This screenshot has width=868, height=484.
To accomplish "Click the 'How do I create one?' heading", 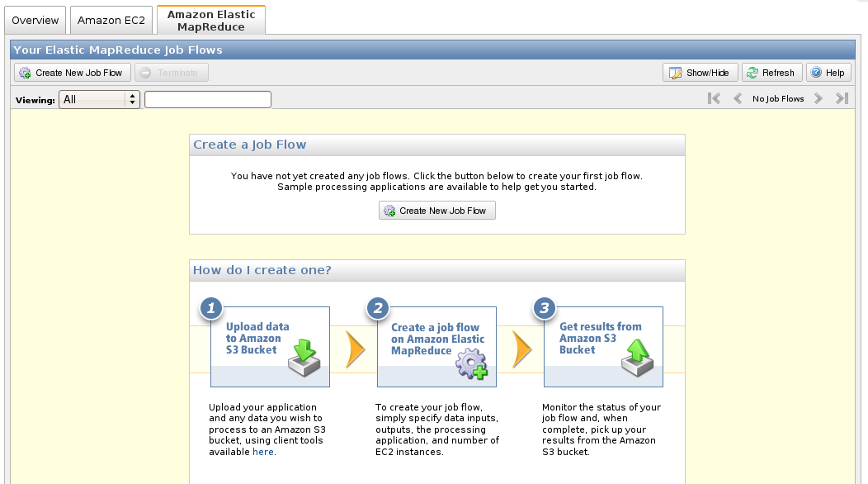I will click(x=262, y=270).
